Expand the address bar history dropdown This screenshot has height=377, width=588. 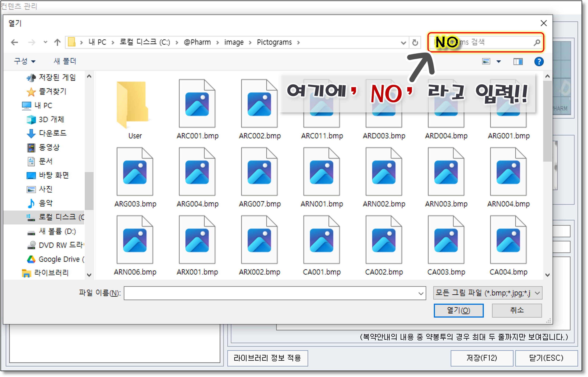point(403,43)
